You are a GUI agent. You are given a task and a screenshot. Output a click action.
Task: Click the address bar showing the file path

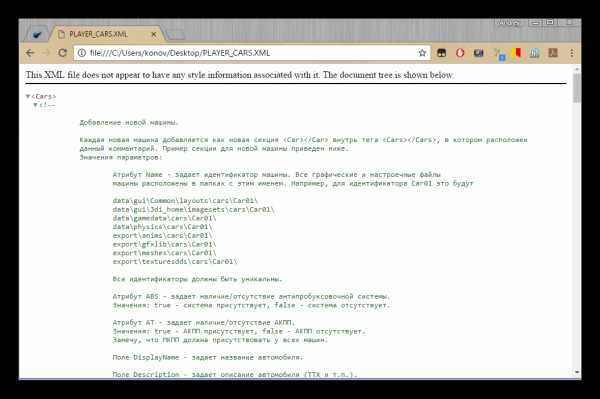click(252, 53)
